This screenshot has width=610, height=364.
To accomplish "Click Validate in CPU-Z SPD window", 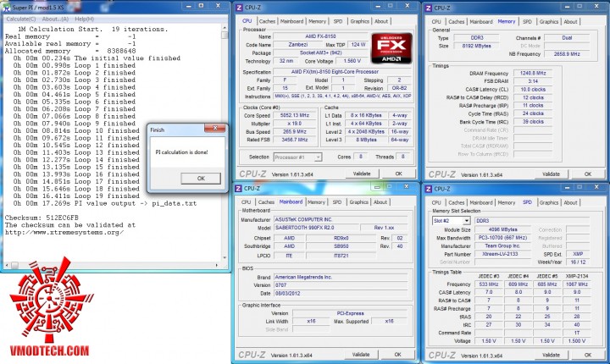I will point(551,355).
